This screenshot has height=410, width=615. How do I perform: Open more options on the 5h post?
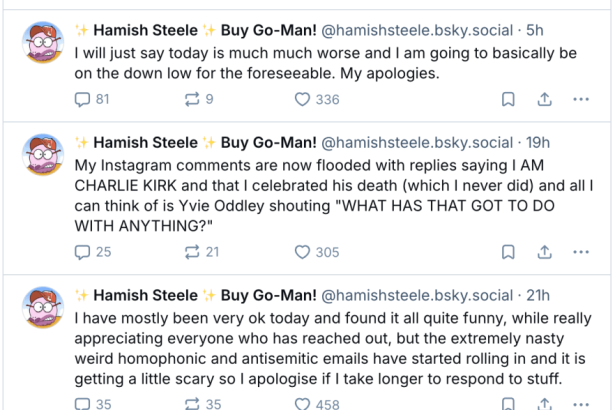581,99
